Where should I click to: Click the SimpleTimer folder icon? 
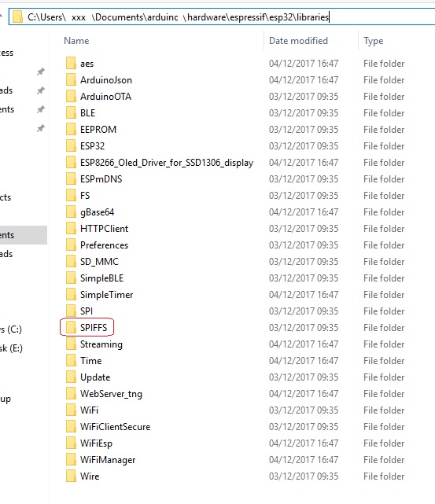tap(71, 294)
